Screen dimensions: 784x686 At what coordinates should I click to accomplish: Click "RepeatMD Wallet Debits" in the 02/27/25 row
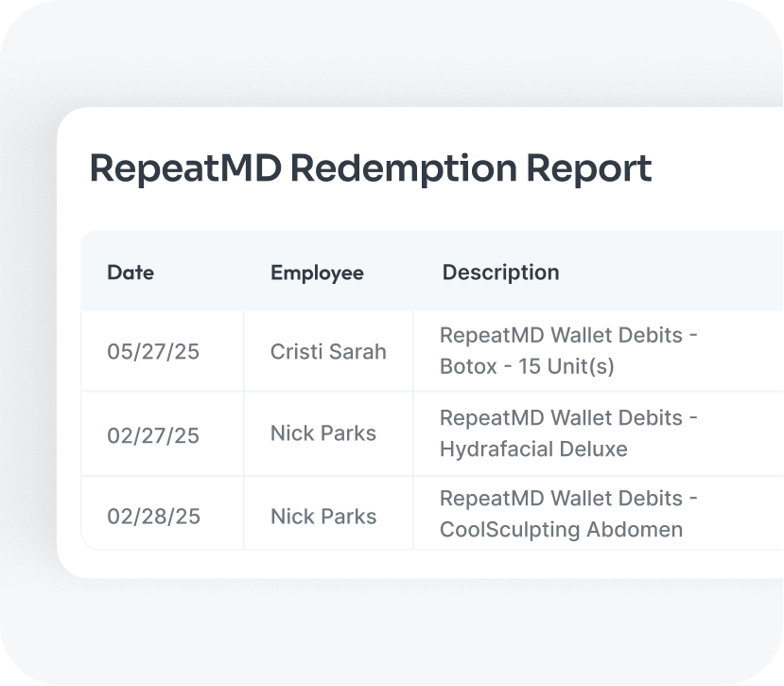click(x=559, y=417)
